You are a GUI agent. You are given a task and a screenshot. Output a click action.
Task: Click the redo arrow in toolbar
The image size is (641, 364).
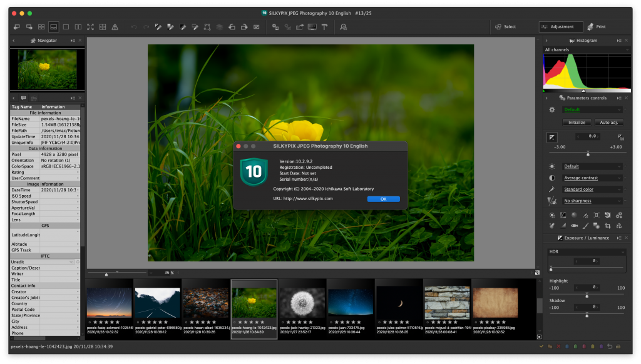[x=146, y=27]
